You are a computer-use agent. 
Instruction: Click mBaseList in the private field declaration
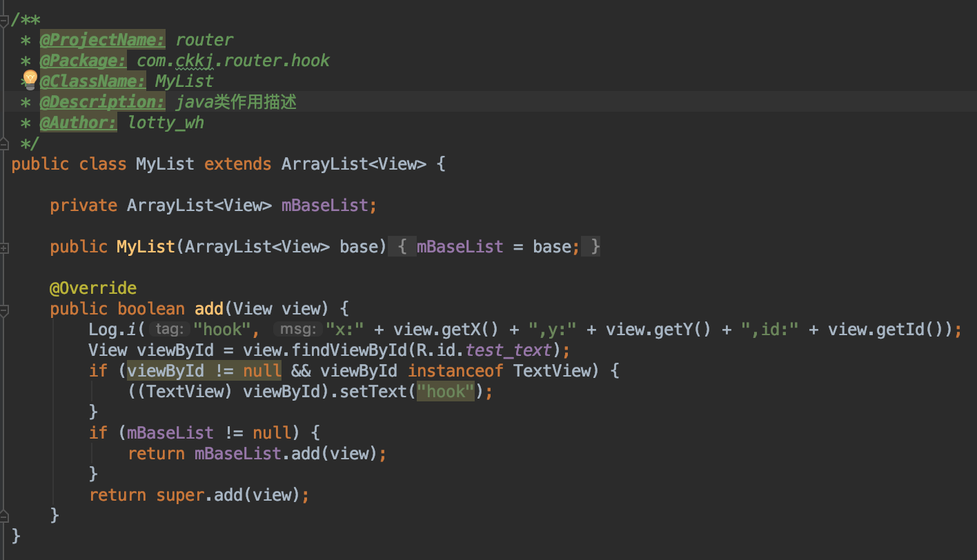coord(325,206)
